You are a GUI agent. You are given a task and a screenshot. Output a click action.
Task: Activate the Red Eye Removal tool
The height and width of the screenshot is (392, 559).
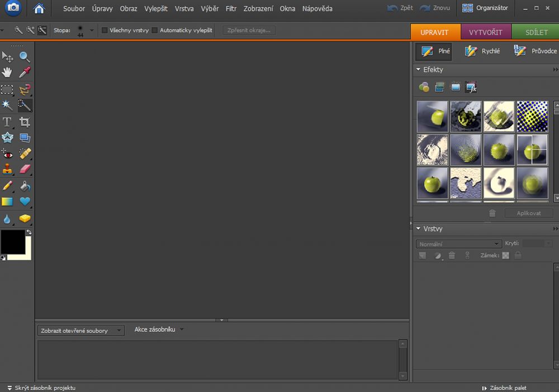[x=7, y=153]
